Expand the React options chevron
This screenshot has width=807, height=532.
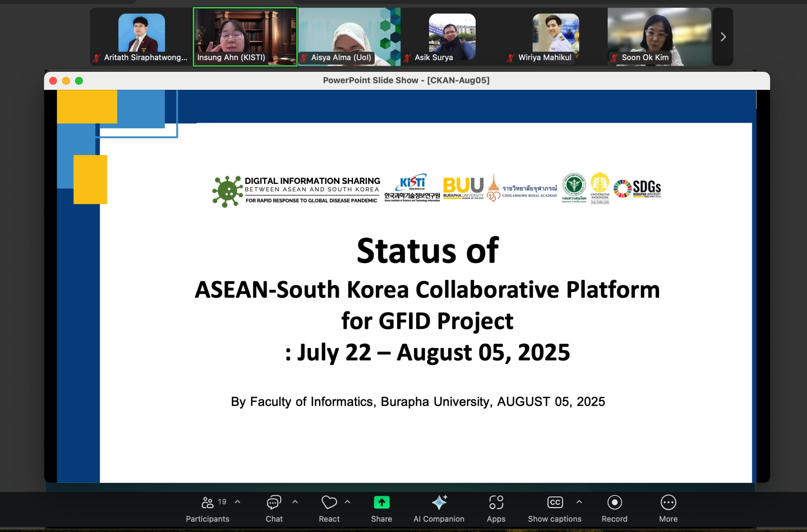[x=348, y=502]
